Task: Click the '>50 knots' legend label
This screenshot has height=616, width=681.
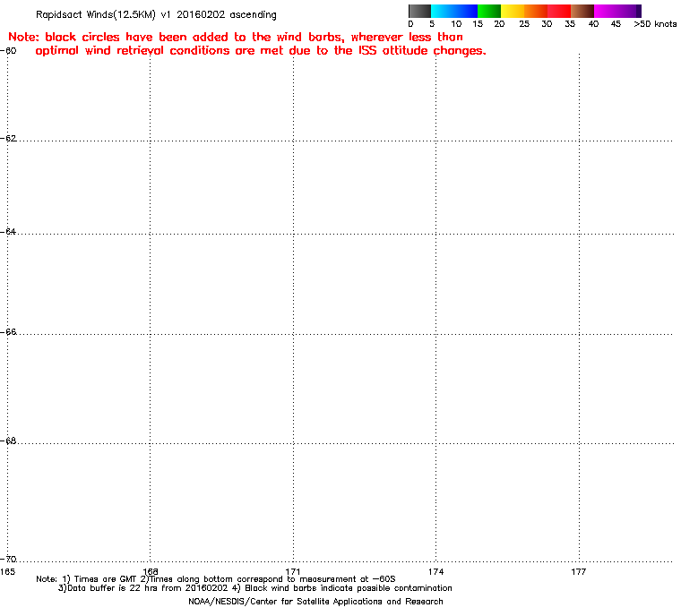Action: point(655,24)
